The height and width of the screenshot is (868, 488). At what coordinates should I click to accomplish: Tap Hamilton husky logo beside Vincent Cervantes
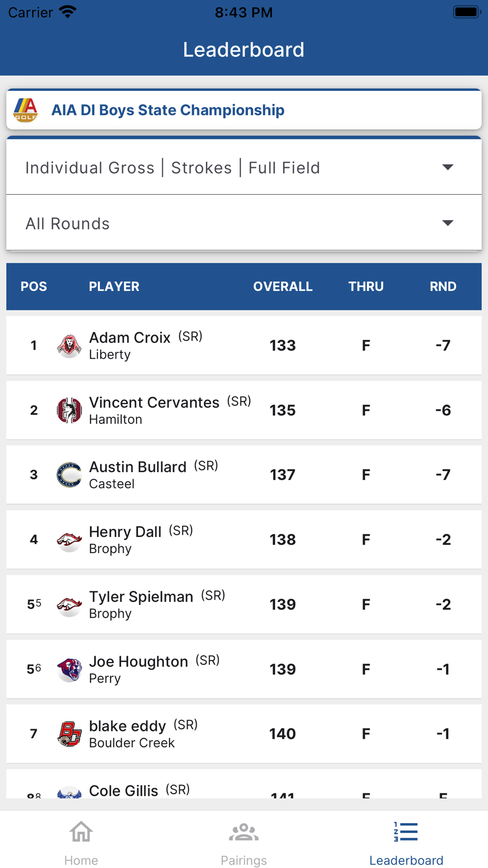pyautogui.click(x=69, y=411)
